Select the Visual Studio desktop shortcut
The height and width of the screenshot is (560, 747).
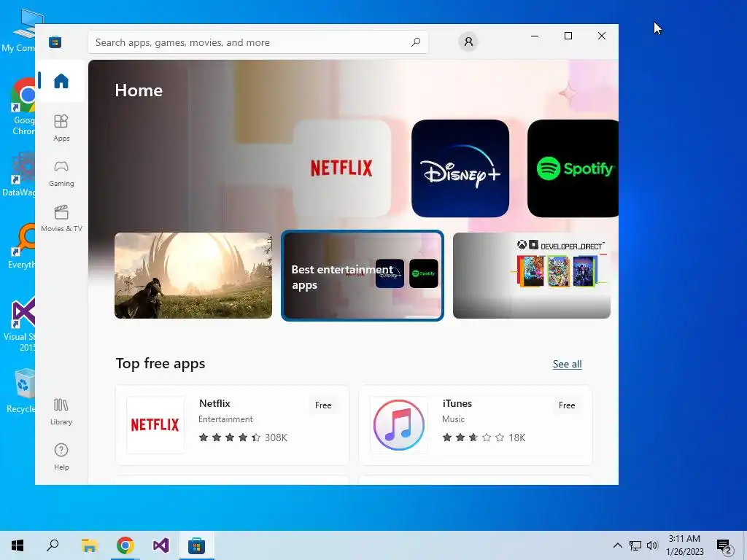click(20, 324)
